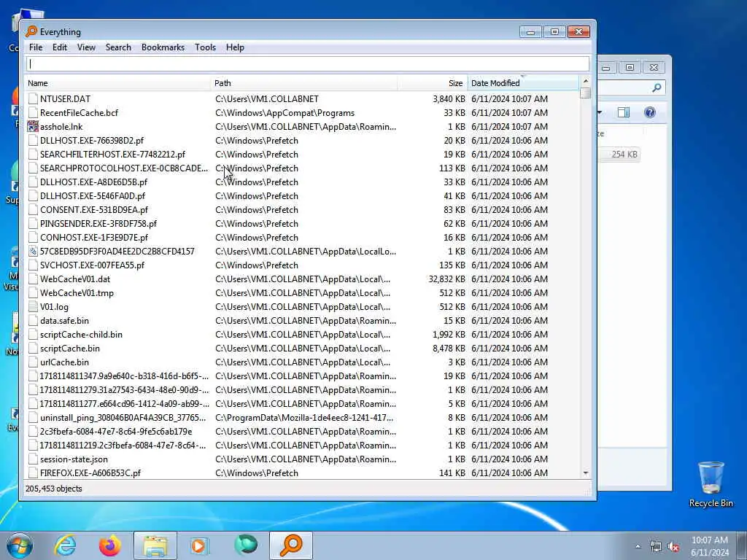
Task: Select the RecentFileCache.bcf file icon
Action: [33, 113]
